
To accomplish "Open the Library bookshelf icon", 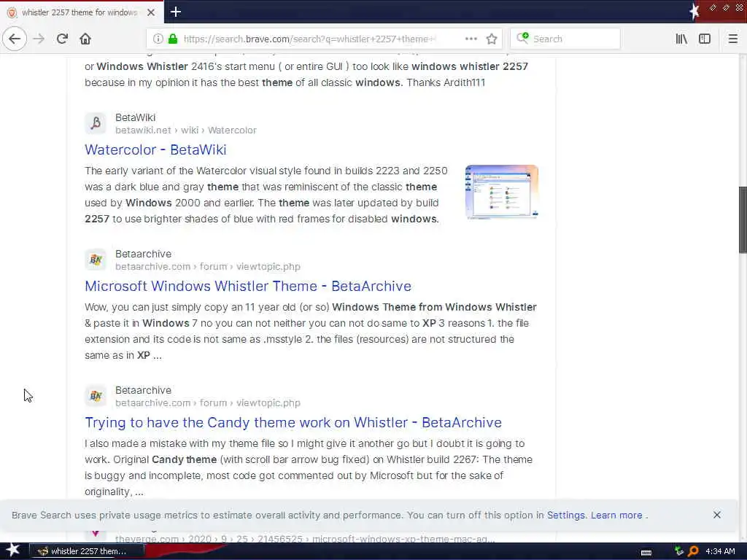I will 681,39.
